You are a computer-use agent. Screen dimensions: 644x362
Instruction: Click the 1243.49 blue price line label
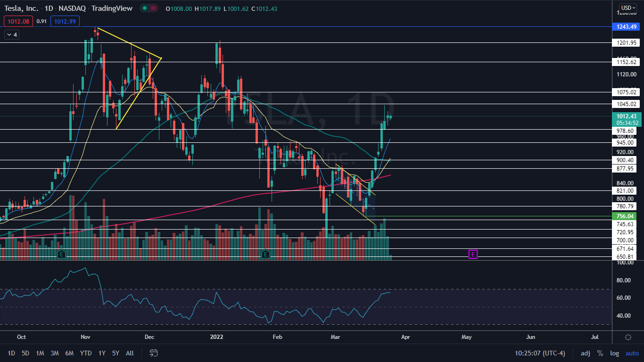pyautogui.click(x=625, y=26)
